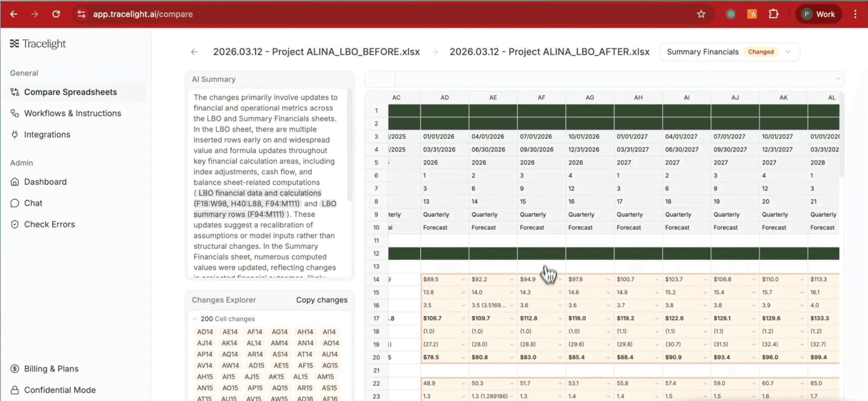Open the dropdown arrow in cell AE14

coord(511,279)
